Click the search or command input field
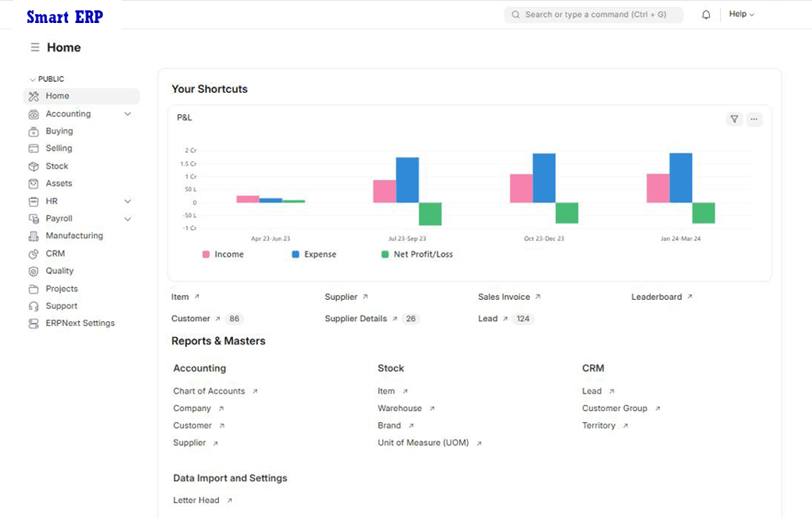Screen dimensions: 812x518 pyautogui.click(x=595, y=14)
